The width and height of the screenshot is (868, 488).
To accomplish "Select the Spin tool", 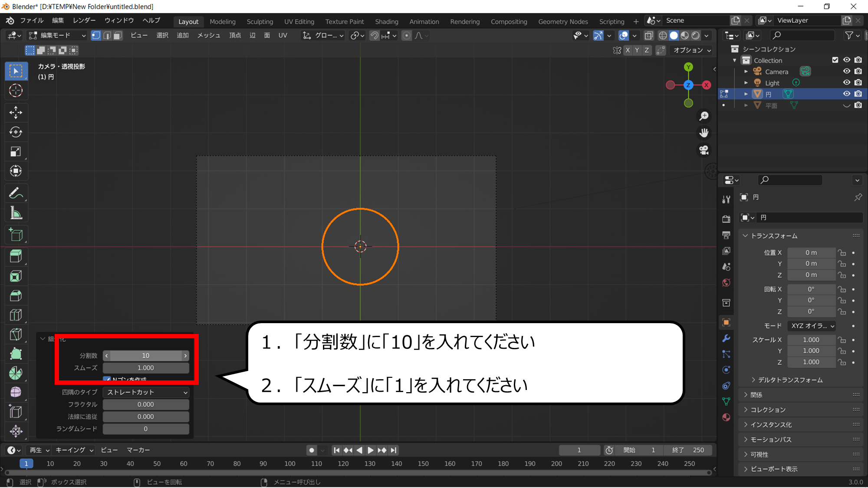I will [x=16, y=373].
